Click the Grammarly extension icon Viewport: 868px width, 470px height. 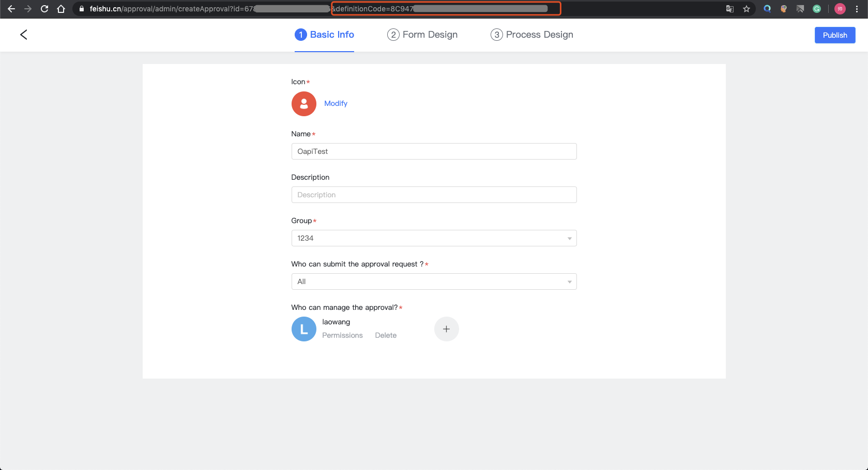[x=817, y=9]
